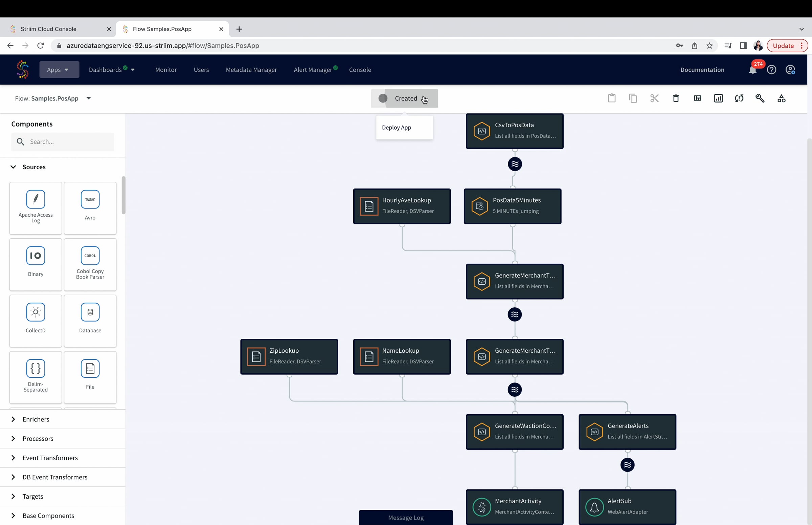Open the wrench settings tool icon
Screen dimensions: 812x525
(x=760, y=99)
